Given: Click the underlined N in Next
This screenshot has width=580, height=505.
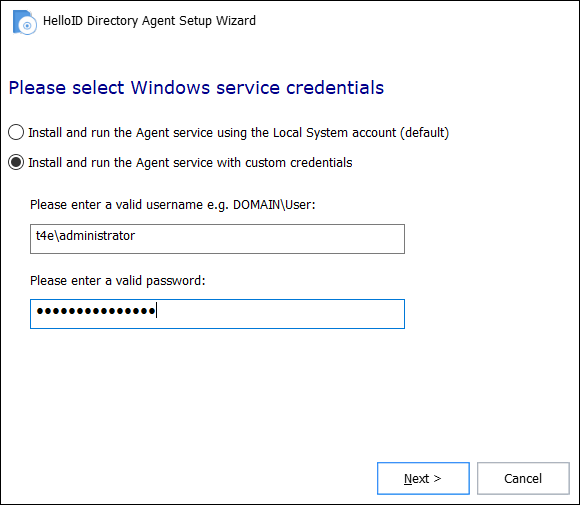Looking at the screenshot, I should (408, 478).
